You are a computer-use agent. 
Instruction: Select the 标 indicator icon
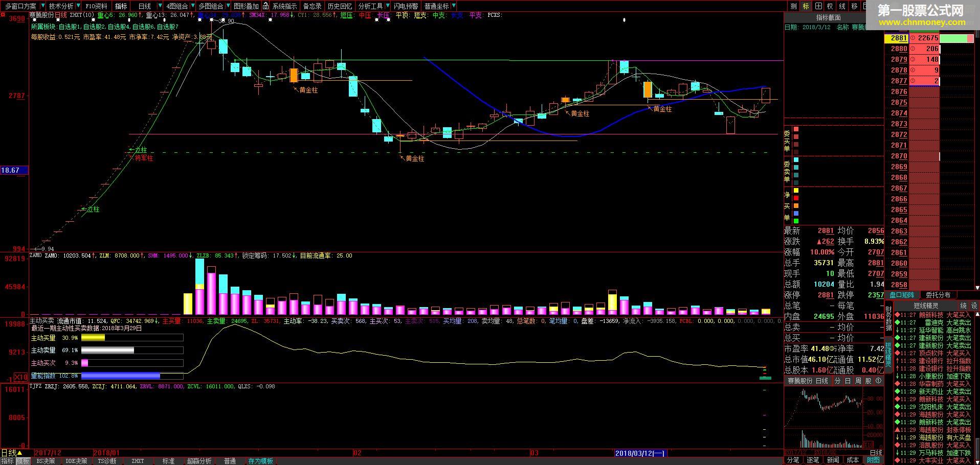click(806, 6)
